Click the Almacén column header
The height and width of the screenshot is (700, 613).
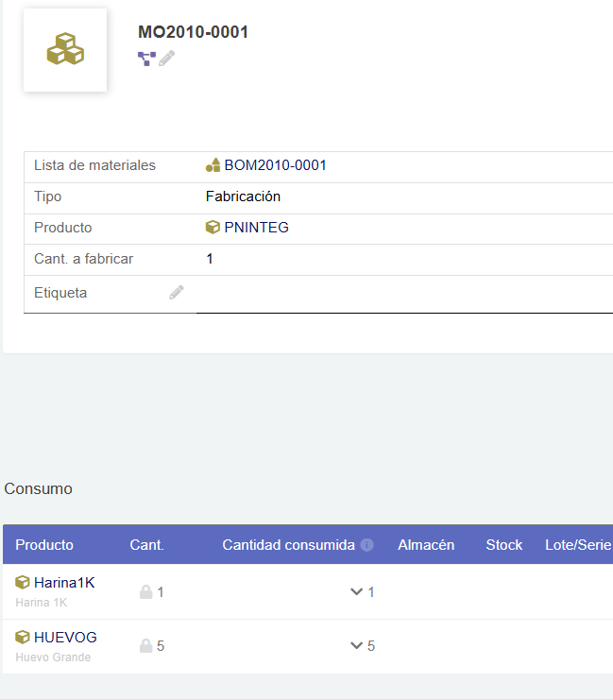426,545
